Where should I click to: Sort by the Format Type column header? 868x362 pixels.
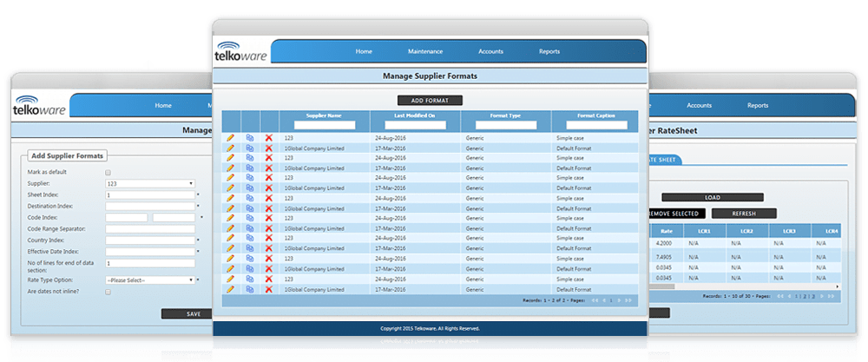[x=505, y=115]
